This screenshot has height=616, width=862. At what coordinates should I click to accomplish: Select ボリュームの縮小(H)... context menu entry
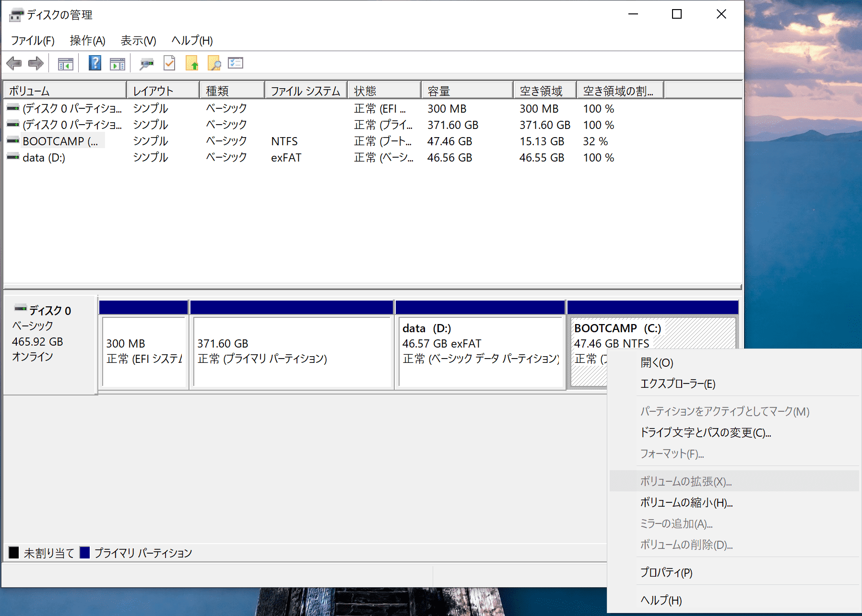point(733,503)
